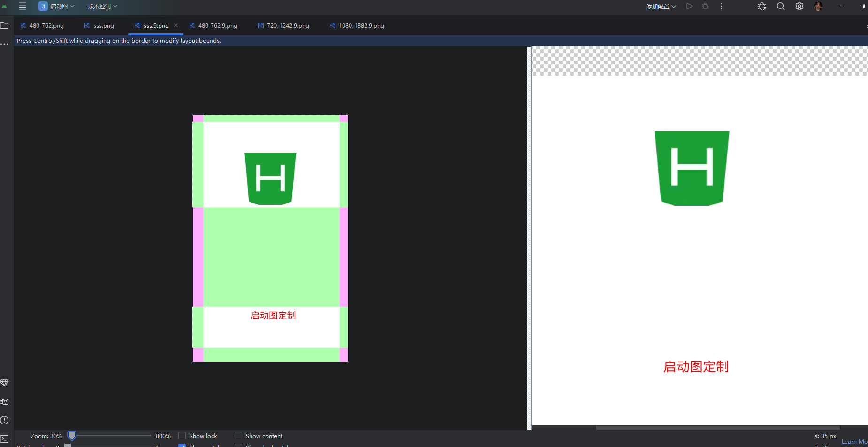Enable the Show content checkbox
Image resolution: width=868 pixels, height=447 pixels.
coord(238,436)
